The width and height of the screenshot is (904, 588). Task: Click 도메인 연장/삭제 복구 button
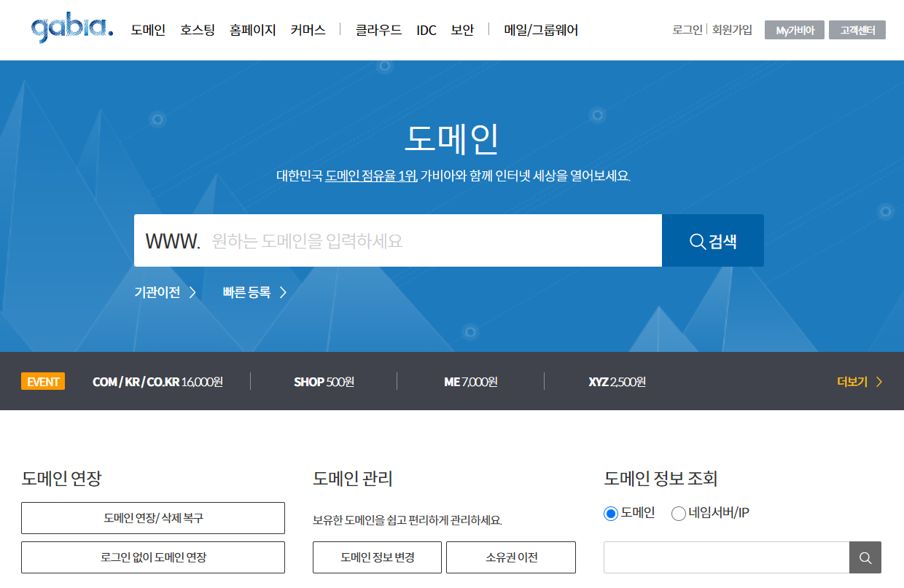tap(153, 518)
